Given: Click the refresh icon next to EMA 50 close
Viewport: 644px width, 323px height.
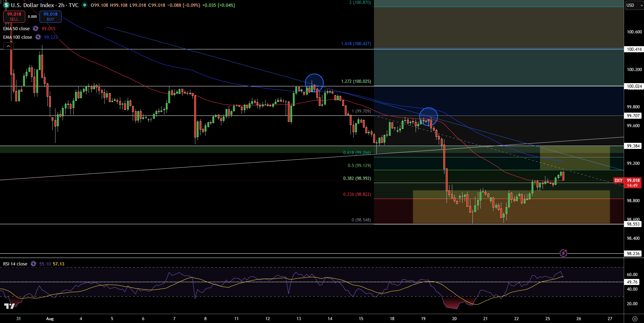Looking at the screenshot, I should click(x=36, y=28).
